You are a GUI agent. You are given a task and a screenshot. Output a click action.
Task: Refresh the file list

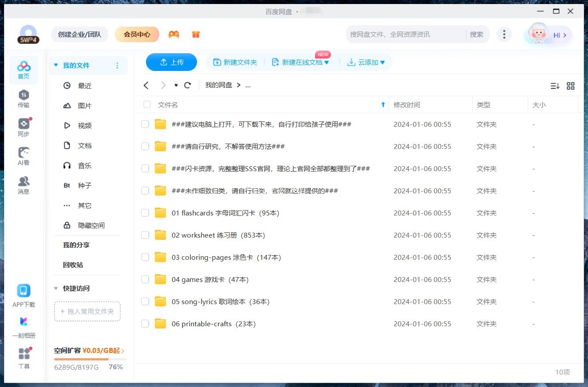(187, 85)
